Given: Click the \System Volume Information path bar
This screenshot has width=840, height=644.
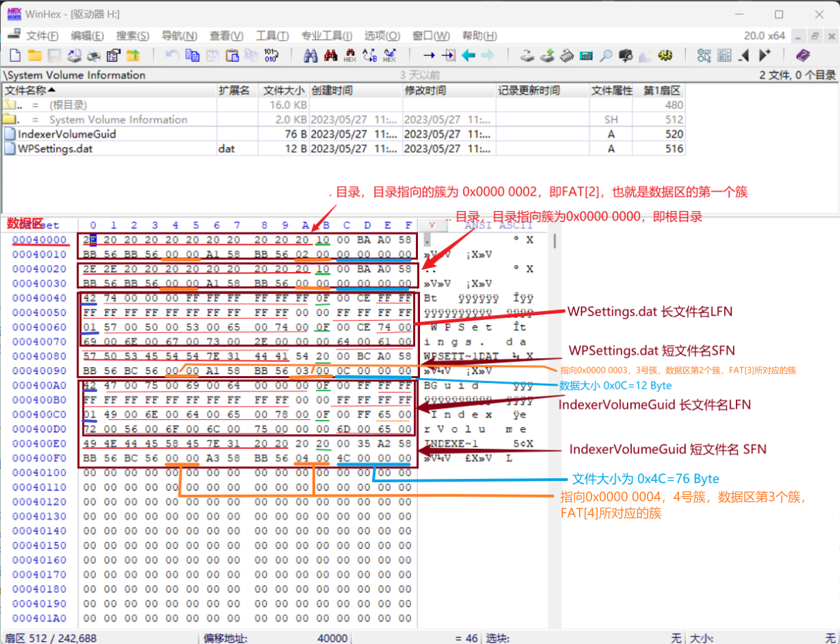Looking at the screenshot, I should 420,75.
